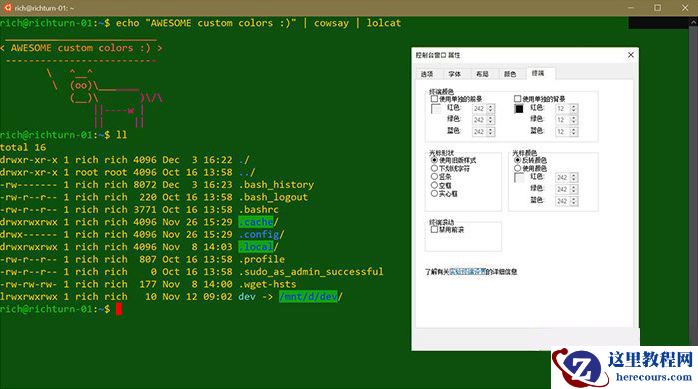Adjust foreground 绿色 spinner arrows
The width and height of the screenshot is (698, 389).
point(491,120)
